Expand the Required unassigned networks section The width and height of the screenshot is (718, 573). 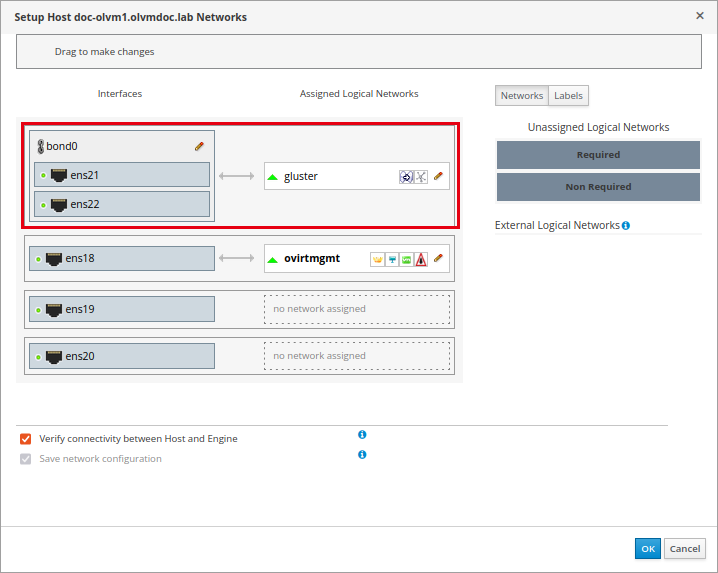point(598,155)
